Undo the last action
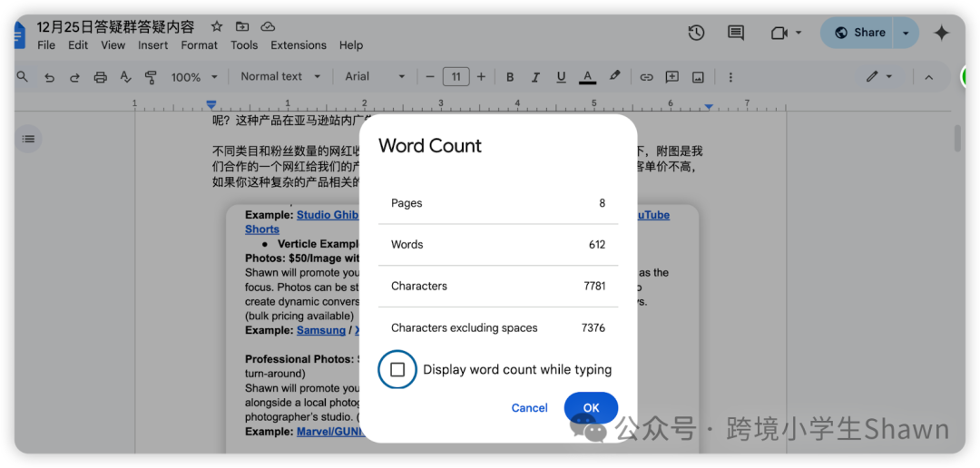This screenshot has width=980, height=468. click(x=49, y=77)
